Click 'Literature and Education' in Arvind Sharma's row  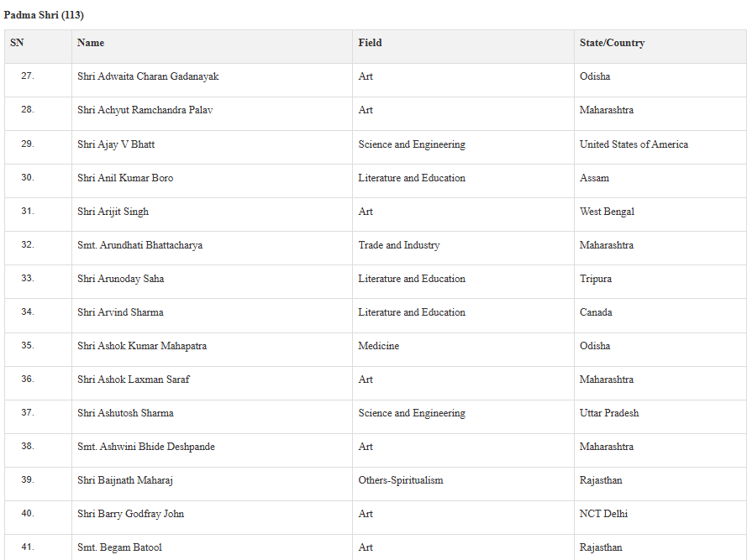[x=412, y=312]
